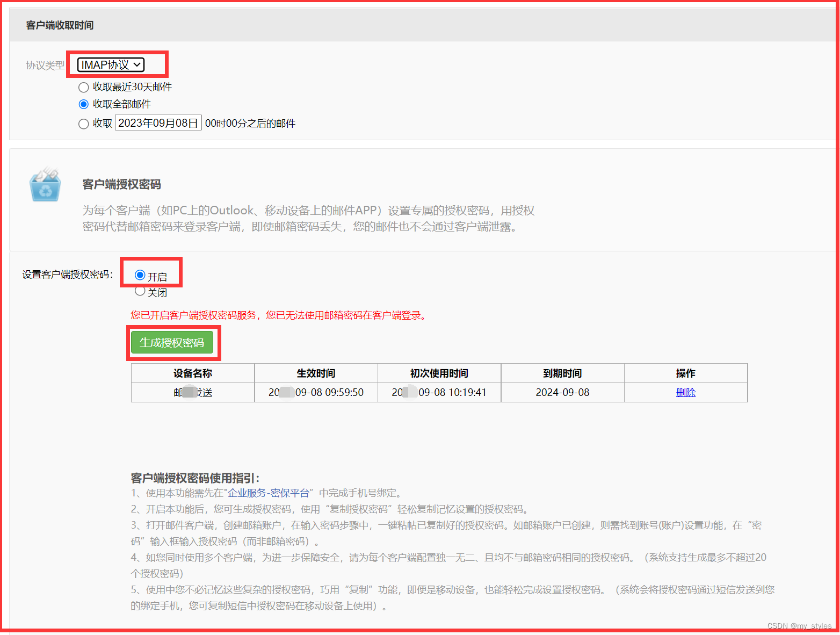Disable authorization password via 关闭 option
This screenshot has height=635, width=840.
pyautogui.click(x=140, y=292)
